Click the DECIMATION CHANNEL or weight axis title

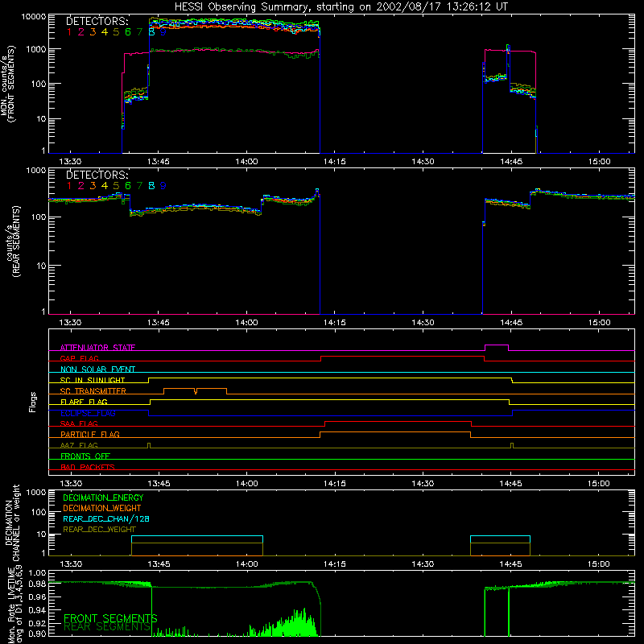coord(11,523)
